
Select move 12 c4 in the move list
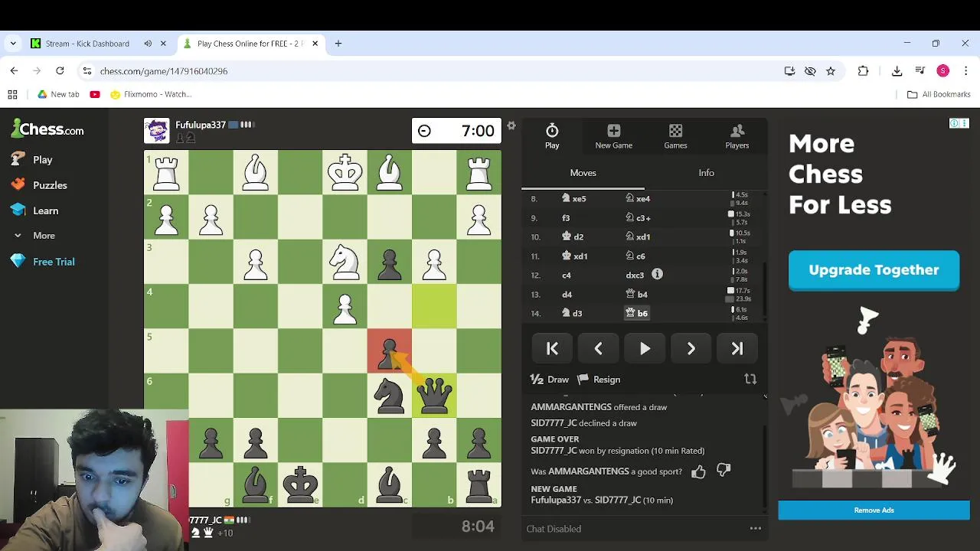tap(567, 275)
